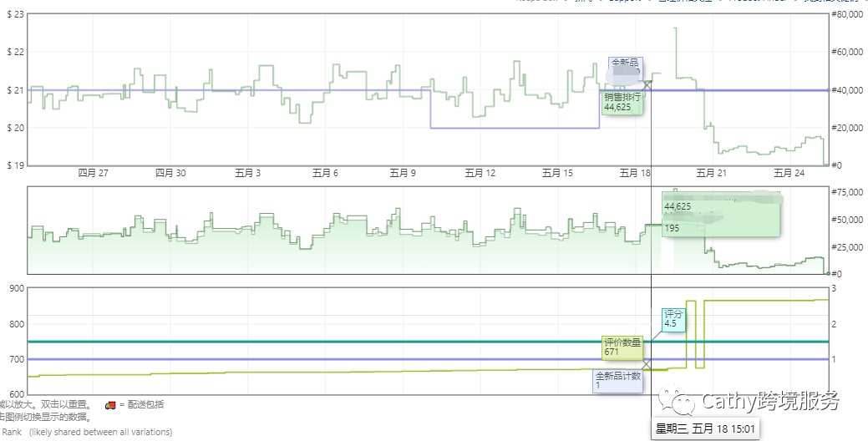
Task: Click the 全新品 price tooltip label
Action: [x=625, y=63]
